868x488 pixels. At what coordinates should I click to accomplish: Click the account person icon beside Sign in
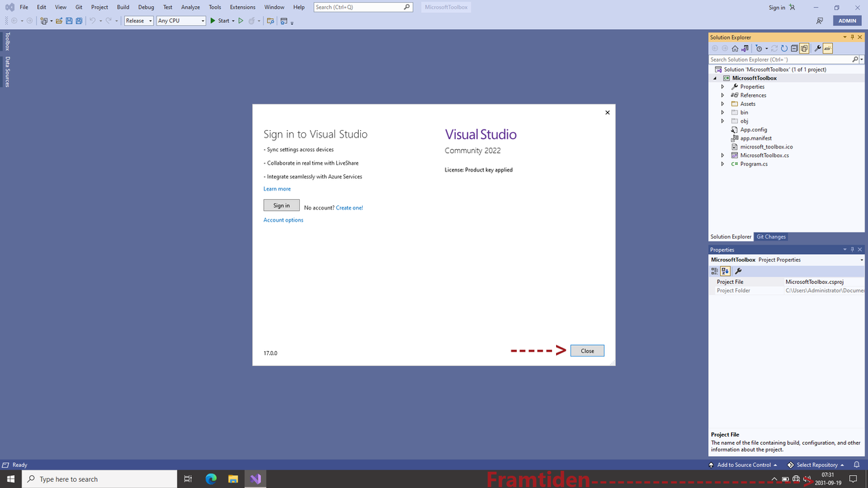(792, 7)
